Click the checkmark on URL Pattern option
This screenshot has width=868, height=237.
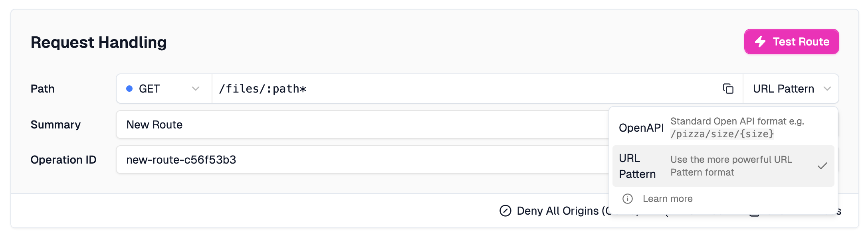point(822,166)
